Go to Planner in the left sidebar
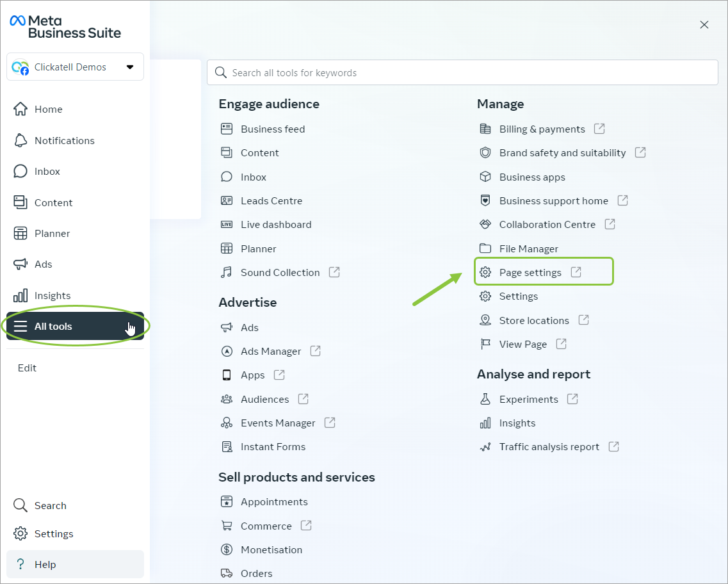The image size is (728, 584). tap(52, 234)
